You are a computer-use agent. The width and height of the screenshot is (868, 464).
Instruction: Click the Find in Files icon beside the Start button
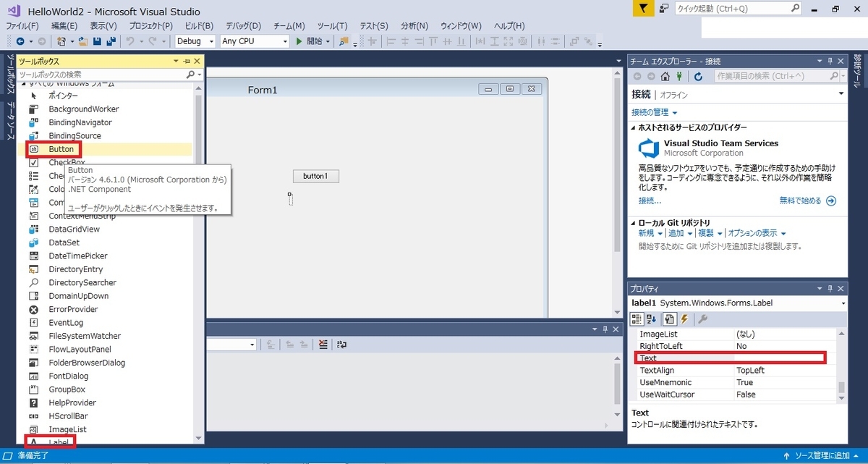(344, 41)
